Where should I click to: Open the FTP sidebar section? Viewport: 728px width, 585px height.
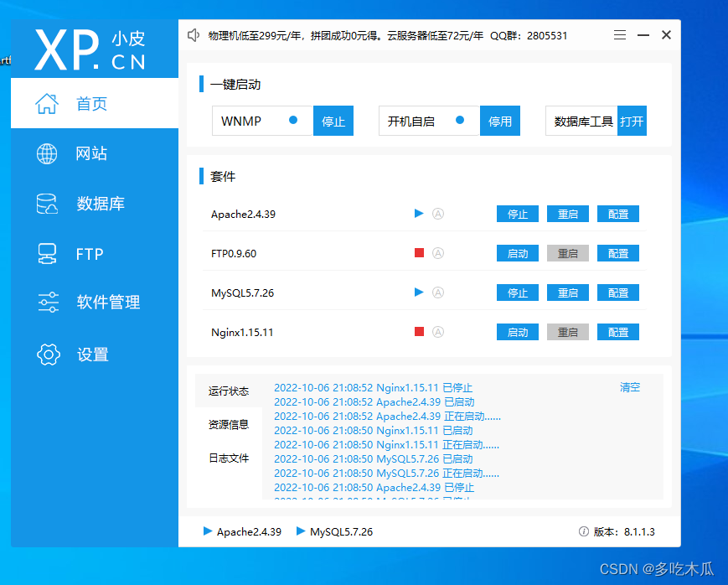tap(95, 254)
